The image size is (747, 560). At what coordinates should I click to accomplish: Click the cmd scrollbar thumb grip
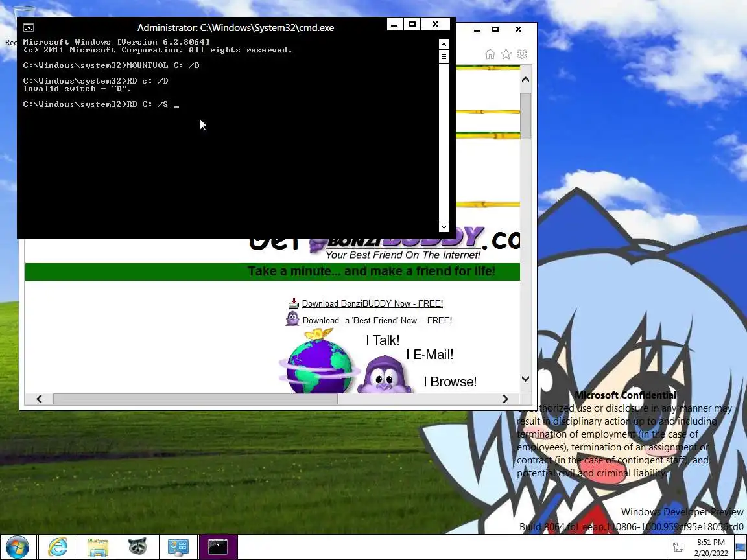444,56
